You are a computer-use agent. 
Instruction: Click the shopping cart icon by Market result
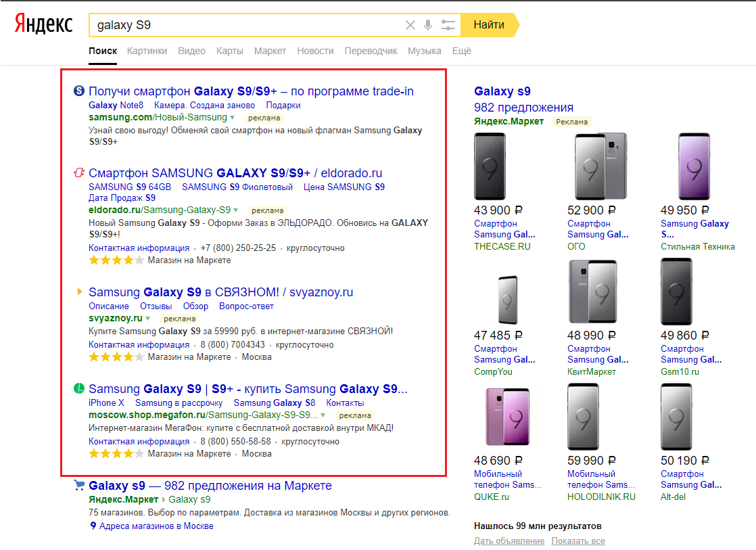(x=79, y=485)
